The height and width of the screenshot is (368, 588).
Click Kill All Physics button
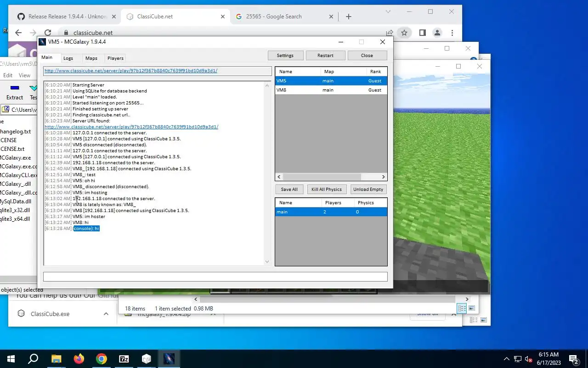click(327, 189)
